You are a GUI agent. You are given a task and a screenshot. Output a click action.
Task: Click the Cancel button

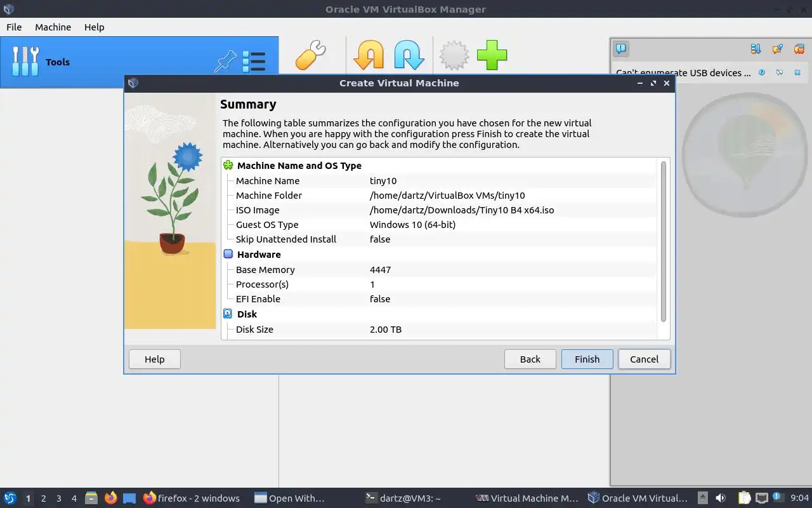[x=644, y=359]
